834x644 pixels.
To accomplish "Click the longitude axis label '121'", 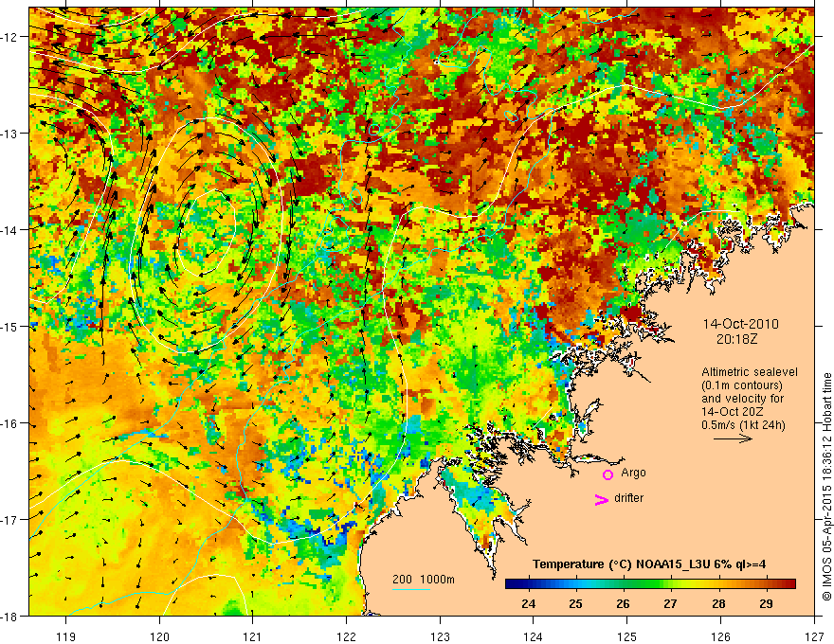I will (x=253, y=636).
